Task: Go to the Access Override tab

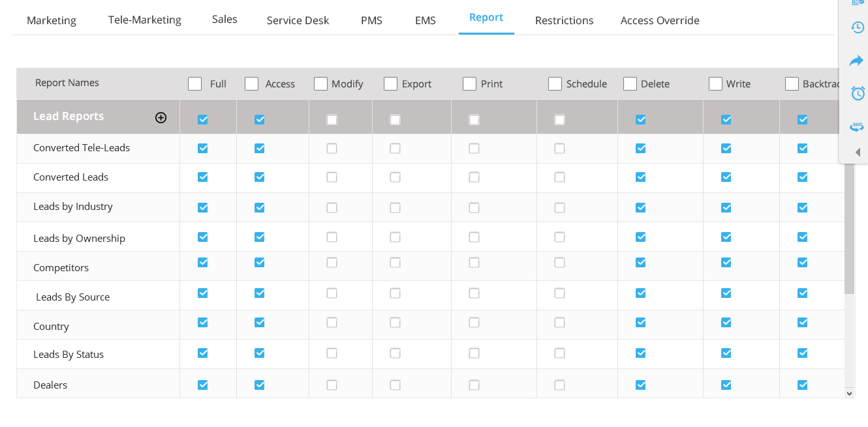Action: tap(660, 20)
